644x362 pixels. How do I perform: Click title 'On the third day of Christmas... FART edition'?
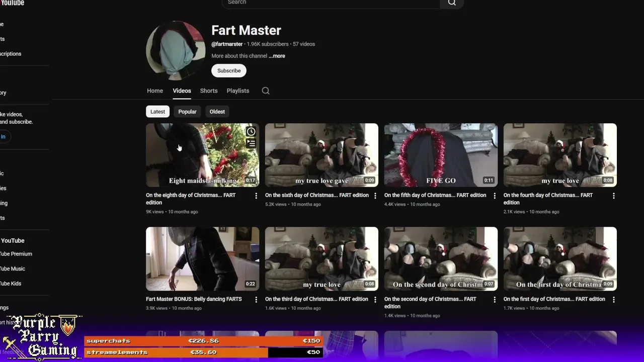pos(316,299)
